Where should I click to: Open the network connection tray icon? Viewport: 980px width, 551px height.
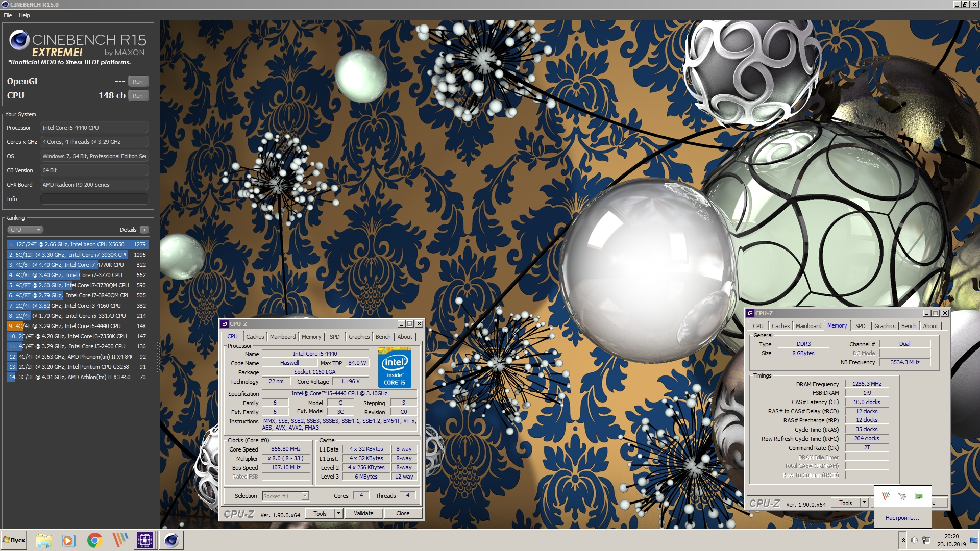point(926,540)
